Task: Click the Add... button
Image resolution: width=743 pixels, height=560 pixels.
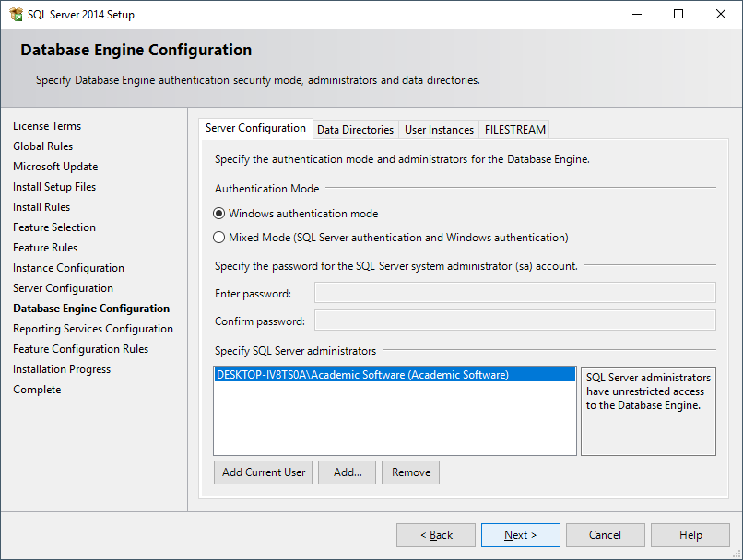Action: point(347,472)
